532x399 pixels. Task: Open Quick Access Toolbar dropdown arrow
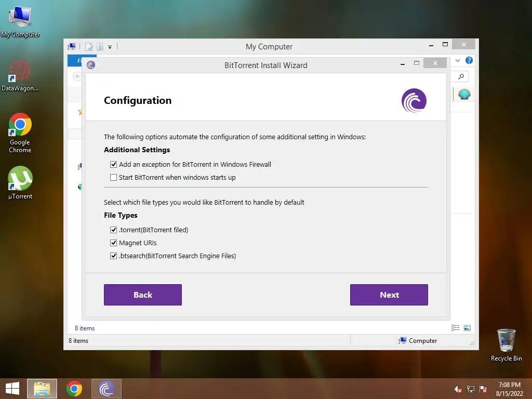click(110, 47)
